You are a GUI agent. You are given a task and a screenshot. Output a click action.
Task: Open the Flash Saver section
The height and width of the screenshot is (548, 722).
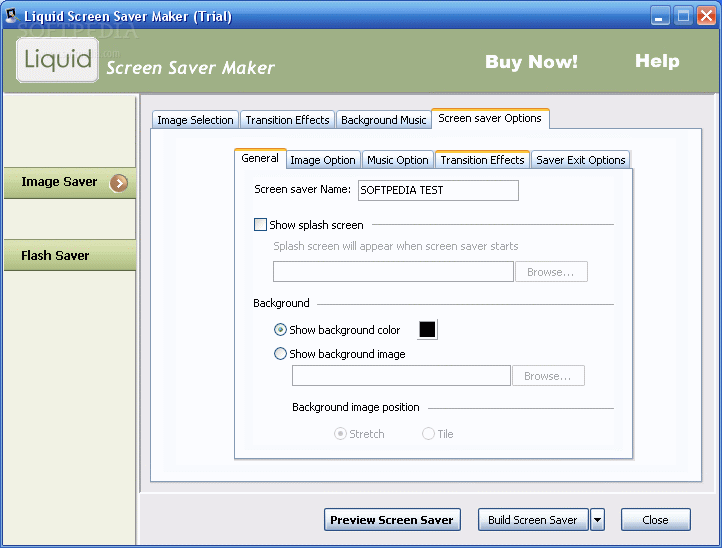[x=70, y=255]
